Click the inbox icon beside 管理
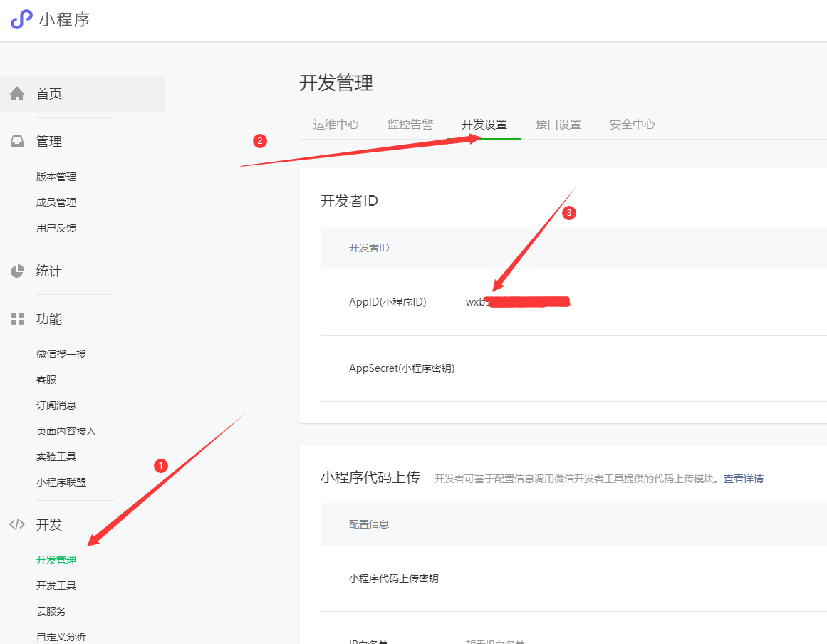 point(17,141)
